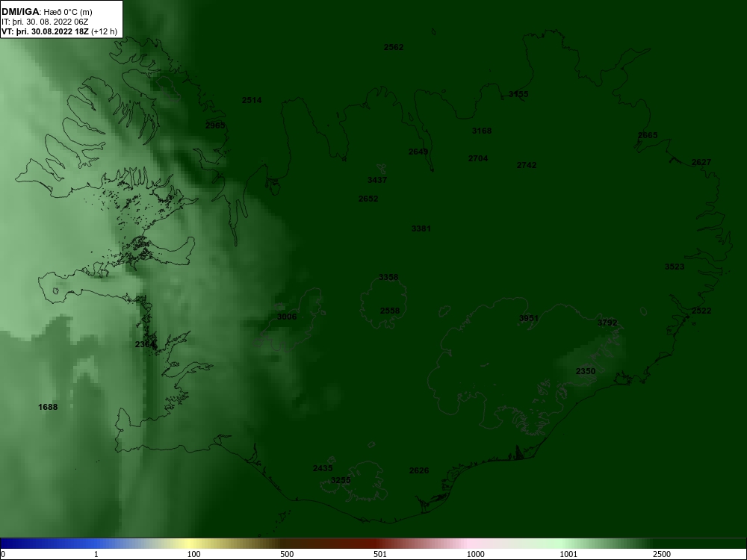Viewport: 747px width, 560px height.
Task: Select the 1 label on color scale
Action: (x=96, y=554)
